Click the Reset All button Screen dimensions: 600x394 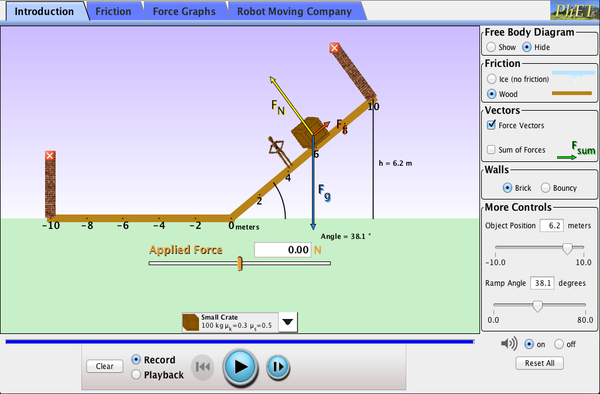[540, 363]
